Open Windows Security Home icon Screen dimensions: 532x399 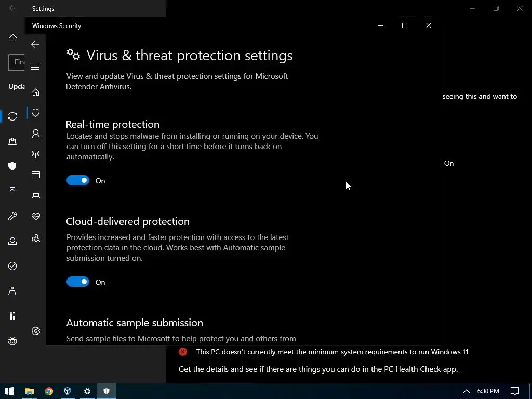tap(36, 92)
